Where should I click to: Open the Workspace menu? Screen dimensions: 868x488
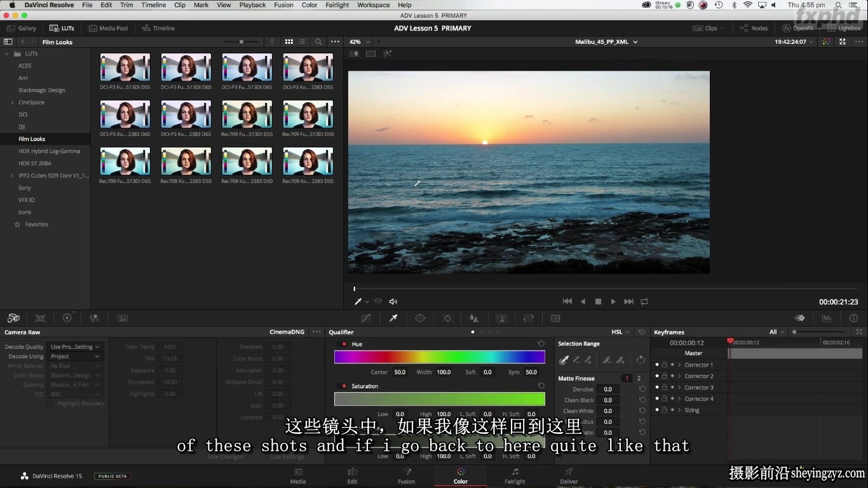374,5
